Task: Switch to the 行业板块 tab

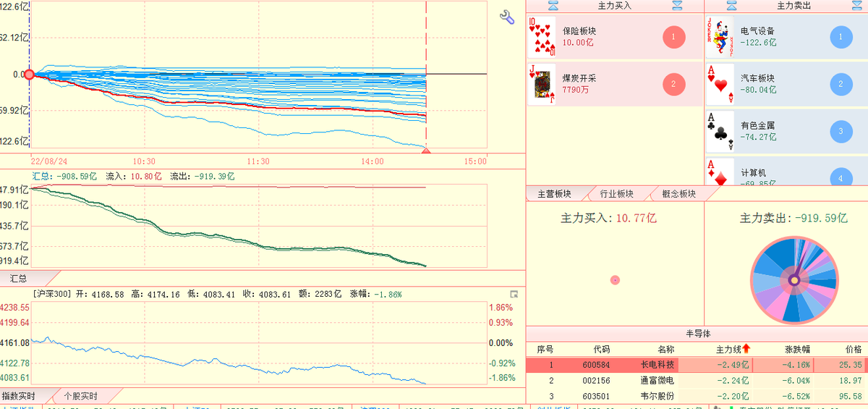Action: tap(616, 194)
